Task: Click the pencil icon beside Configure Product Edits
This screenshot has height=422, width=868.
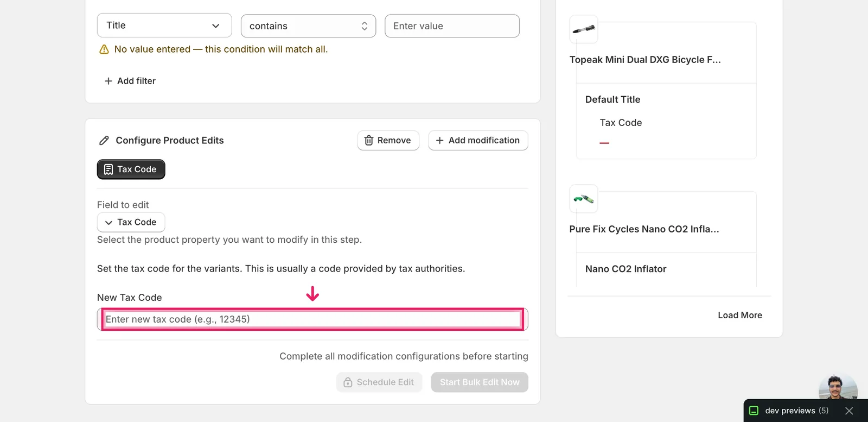Action: (104, 141)
